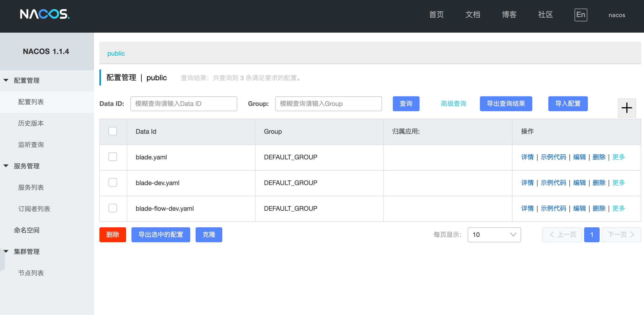Open 示例代码 for blade.yaml
Screen dimensions: 644x315
pyautogui.click(x=553, y=157)
